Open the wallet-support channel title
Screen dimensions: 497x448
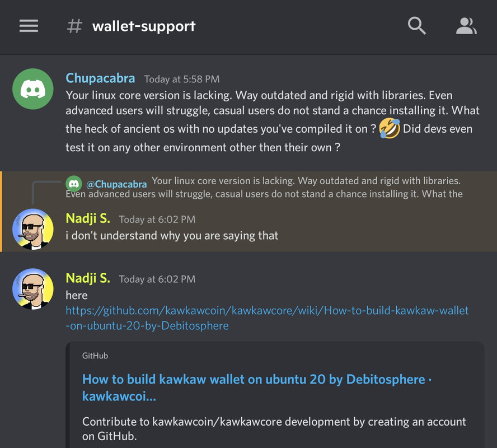pyautogui.click(x=144, y=26)
